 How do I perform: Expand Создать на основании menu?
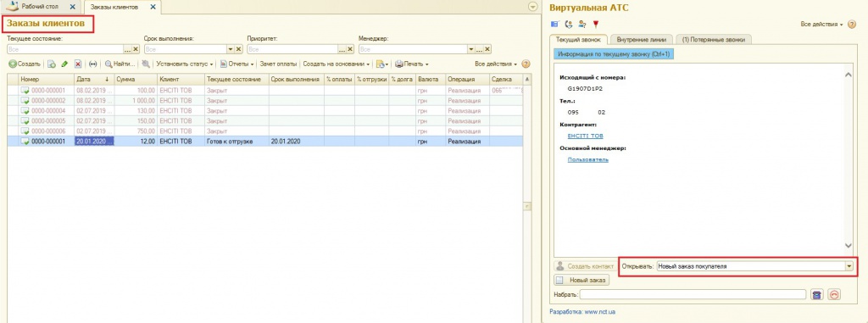point(337,64)
